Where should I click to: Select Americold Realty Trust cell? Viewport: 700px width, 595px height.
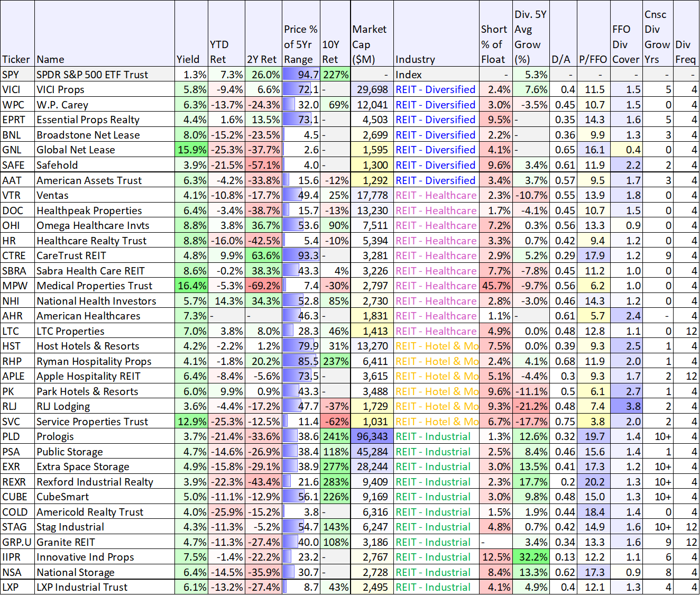click(x=105, y=512)
